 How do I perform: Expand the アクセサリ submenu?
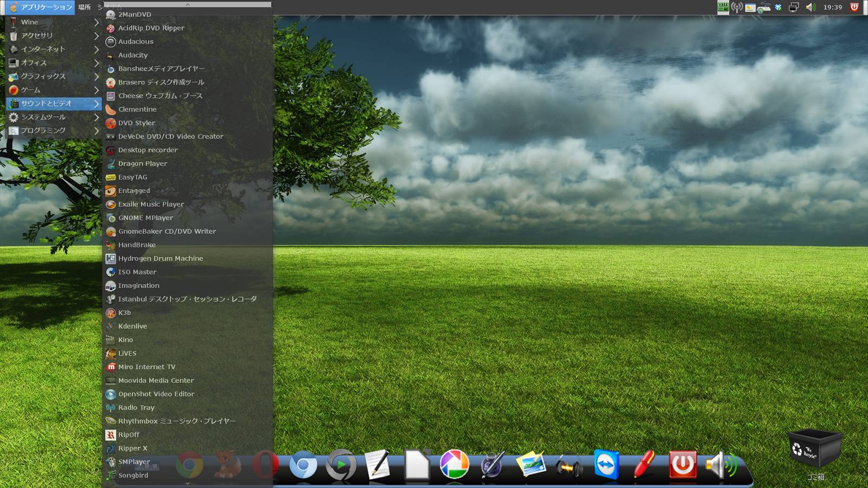coord(54,36)
